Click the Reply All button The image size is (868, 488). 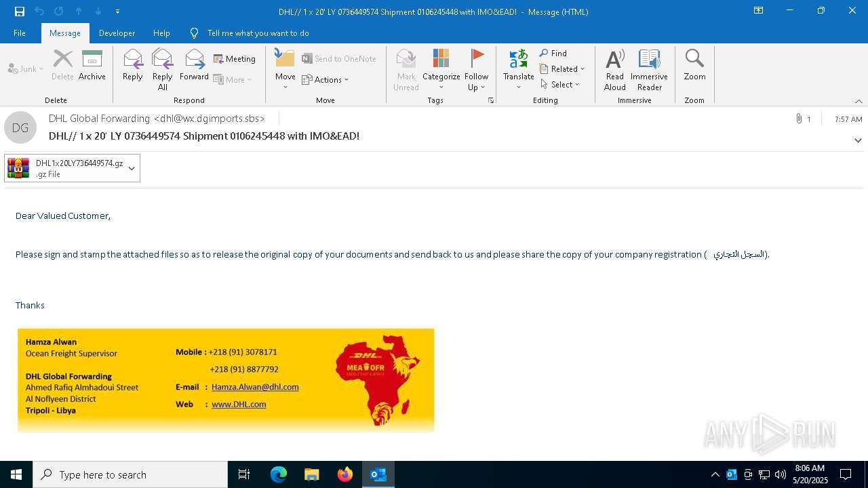pos(163,69)
